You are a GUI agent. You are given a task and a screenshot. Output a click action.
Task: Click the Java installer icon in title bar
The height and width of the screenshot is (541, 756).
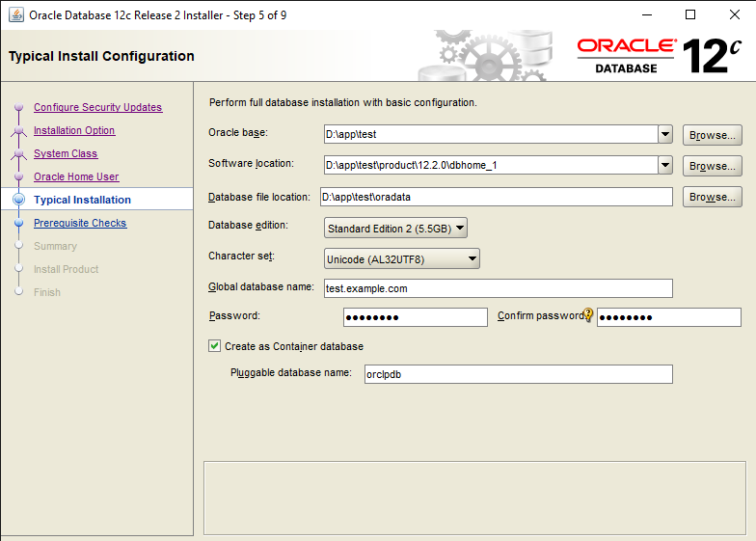pyautogui.click(x=15, y=15)
